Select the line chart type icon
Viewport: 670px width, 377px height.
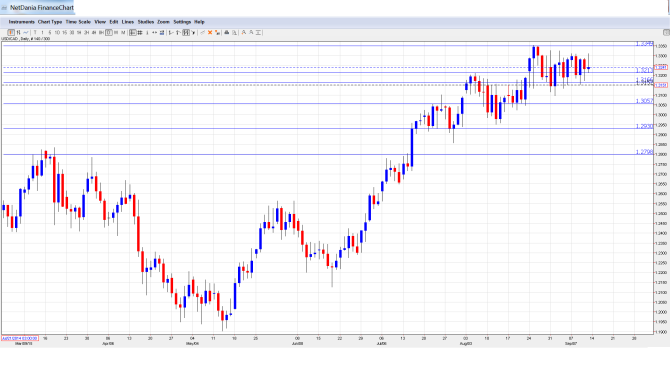point(26,32)
